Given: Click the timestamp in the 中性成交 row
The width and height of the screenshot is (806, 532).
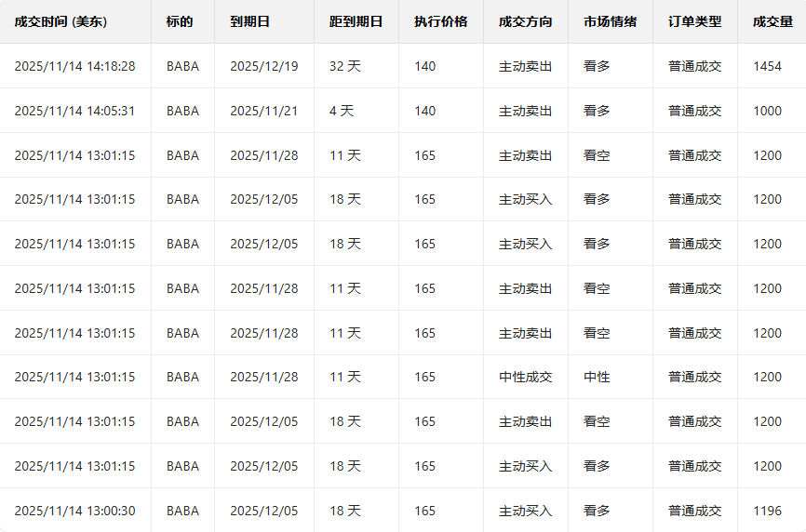Looking at the screenshot, I should (x=74, y=377).
